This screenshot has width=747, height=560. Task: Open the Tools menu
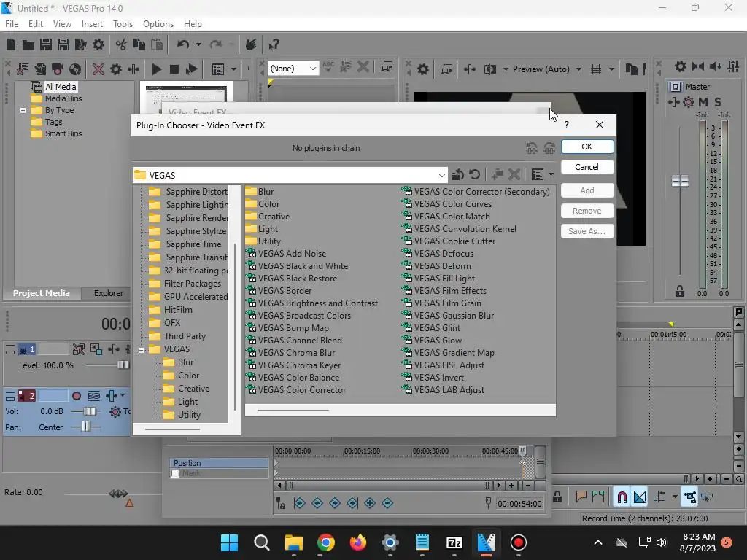tap(123, 24)
